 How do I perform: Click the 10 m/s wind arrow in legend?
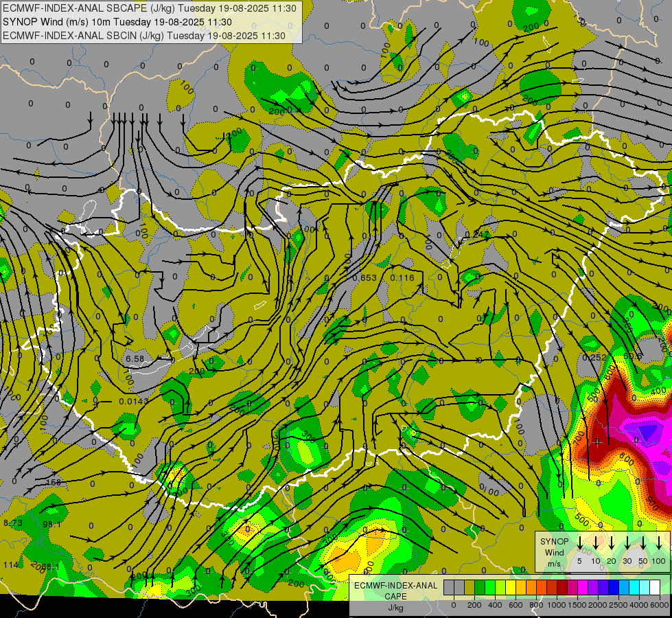pyautogui.click(x=596, y=542)
